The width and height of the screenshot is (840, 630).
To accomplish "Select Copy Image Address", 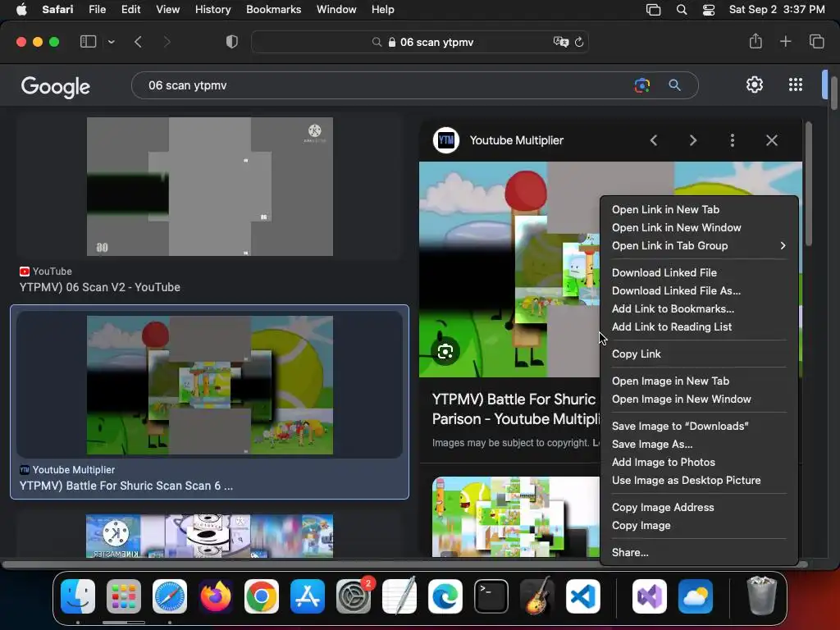I will pos(663,507).
